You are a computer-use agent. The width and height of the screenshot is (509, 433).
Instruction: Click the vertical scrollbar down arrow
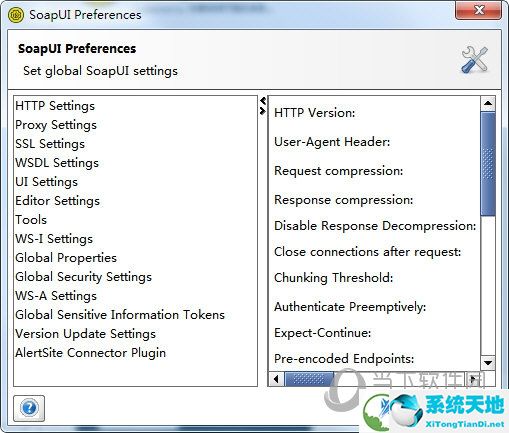pos(488,363)
